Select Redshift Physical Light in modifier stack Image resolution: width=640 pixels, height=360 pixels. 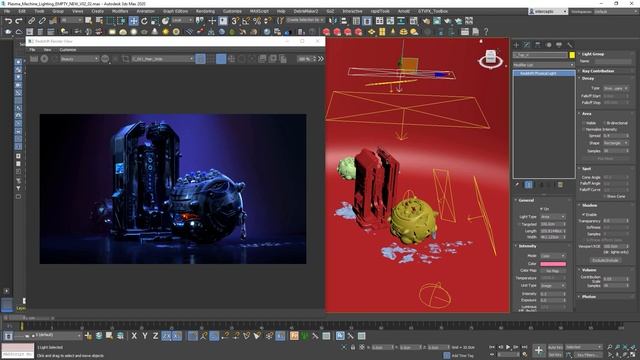[544, 73]
